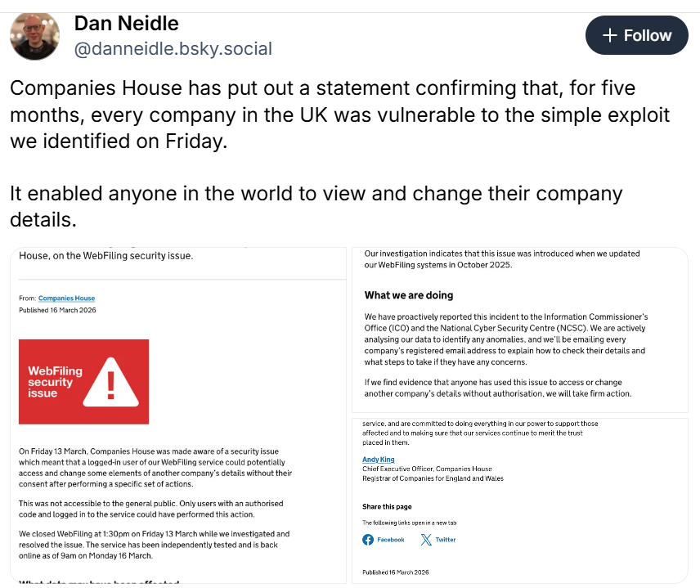Open the Dan Neidle display name
Image resolution: width=700 pixels, height=588 pixels.
point(127,23)
